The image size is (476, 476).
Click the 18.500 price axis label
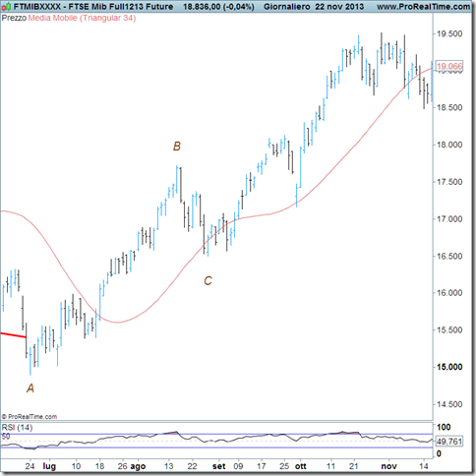pos(449,107)
